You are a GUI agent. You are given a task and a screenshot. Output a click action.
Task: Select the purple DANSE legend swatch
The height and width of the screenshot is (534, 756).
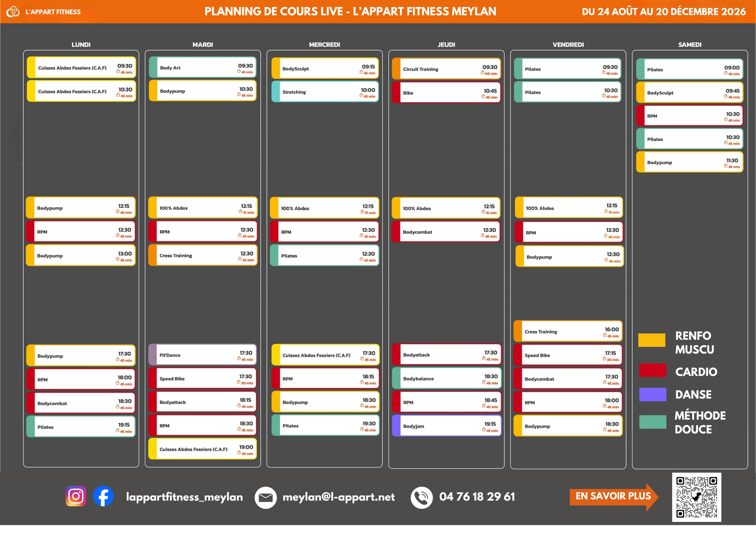coord(653,394)
